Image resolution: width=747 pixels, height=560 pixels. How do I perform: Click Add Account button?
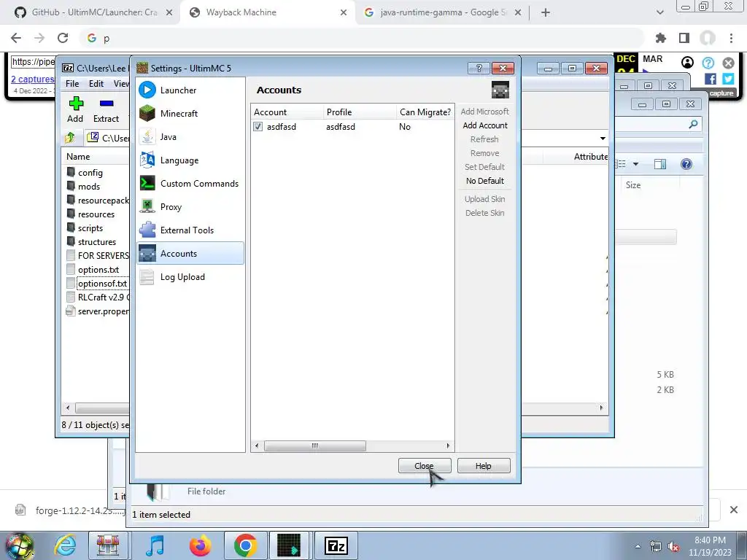(485, 125)
